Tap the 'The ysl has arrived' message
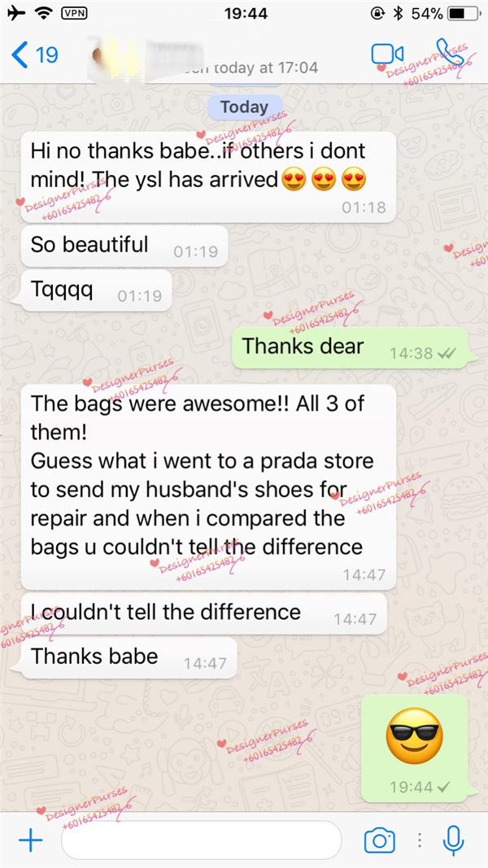The height and width of the screenshot is (868, 488). click(x=208, y=177)
